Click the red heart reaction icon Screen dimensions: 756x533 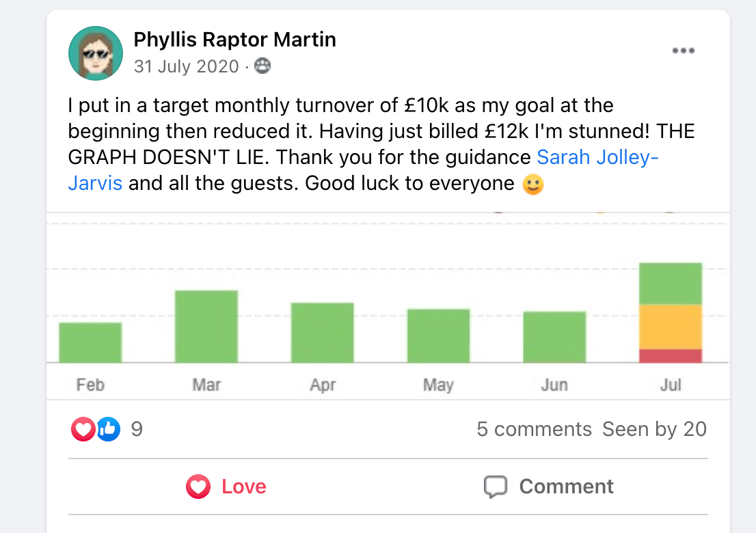click(x=82, y=429)
